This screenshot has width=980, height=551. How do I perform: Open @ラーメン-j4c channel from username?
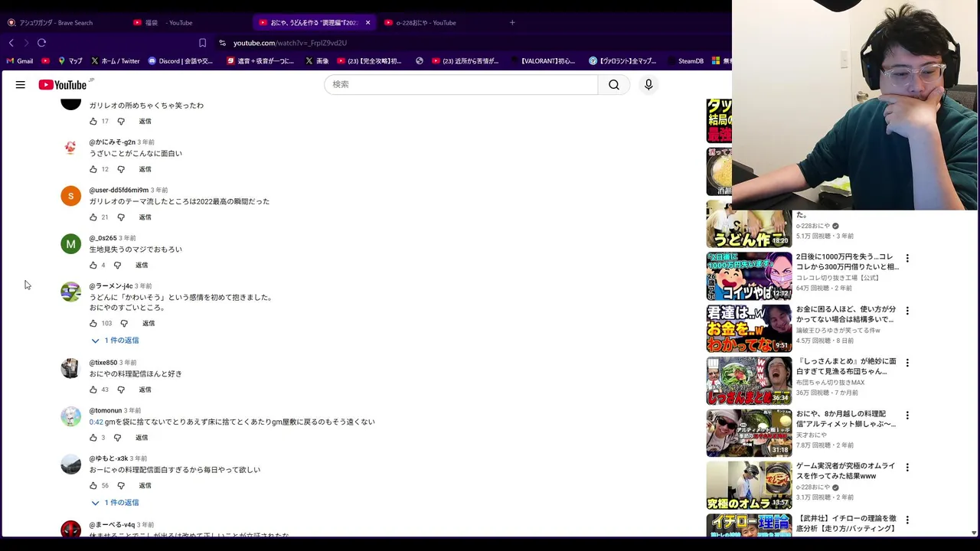(x=111, y=286)
